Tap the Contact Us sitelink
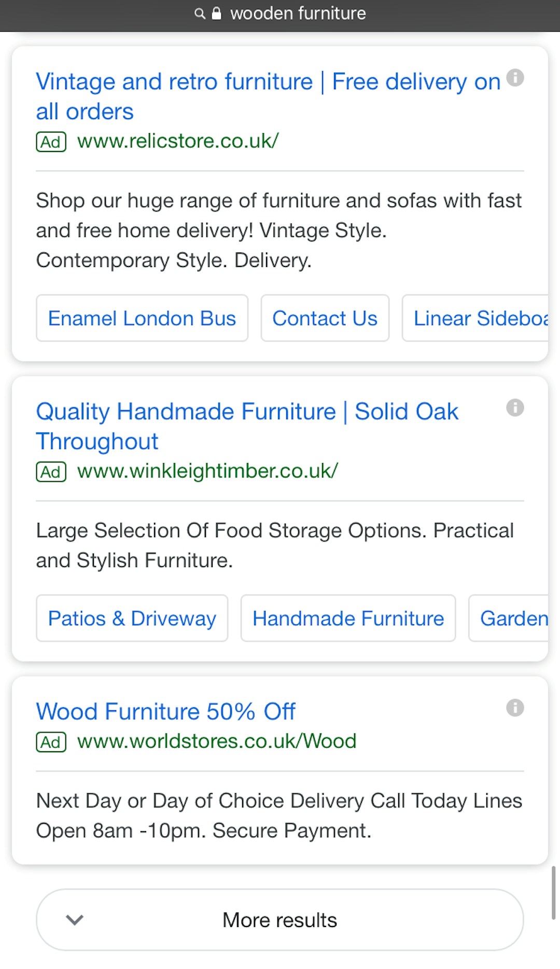The width and height of the screenshot is (560, 969). tap(325, 318)
